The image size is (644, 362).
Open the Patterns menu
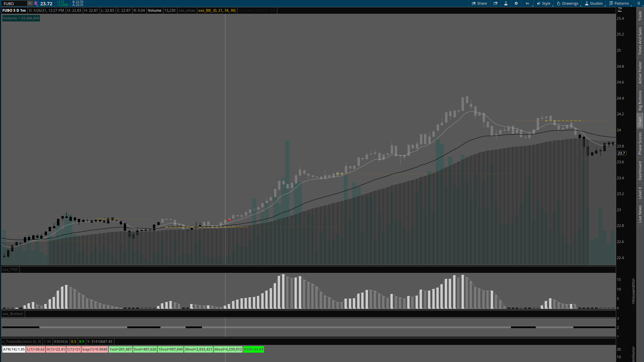pyautogui.click(x=619, y=3)
